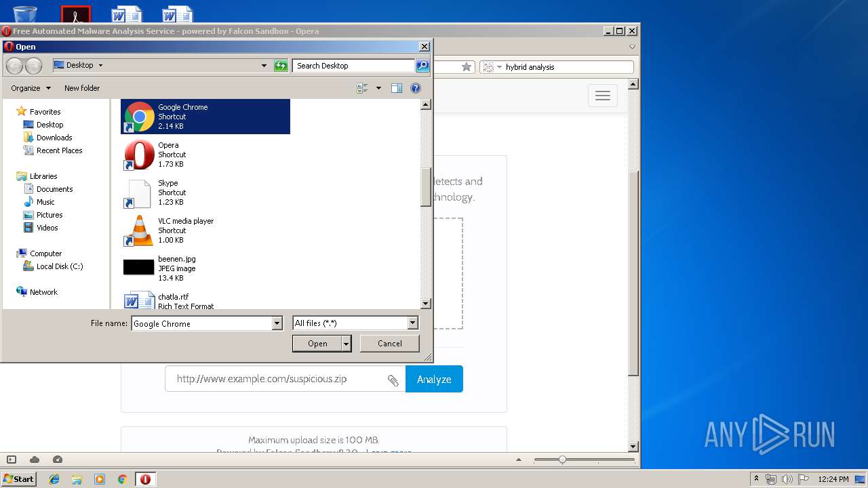
Task: Select the Google Chrome shortcut file
Action: [x=205, y=117]
